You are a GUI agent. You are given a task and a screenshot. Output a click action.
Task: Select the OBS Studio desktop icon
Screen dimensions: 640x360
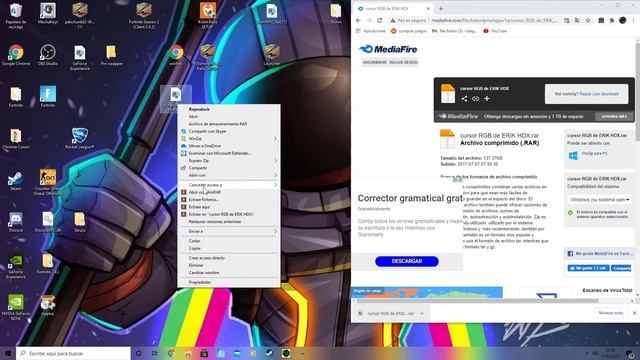pyautogui.click(x=47, y=55)
